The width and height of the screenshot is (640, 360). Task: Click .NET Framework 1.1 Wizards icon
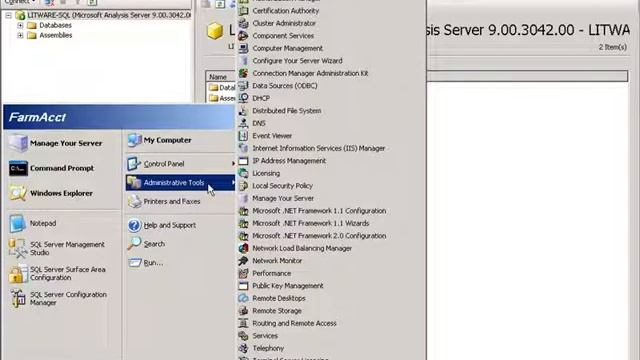tap(243, 223)
